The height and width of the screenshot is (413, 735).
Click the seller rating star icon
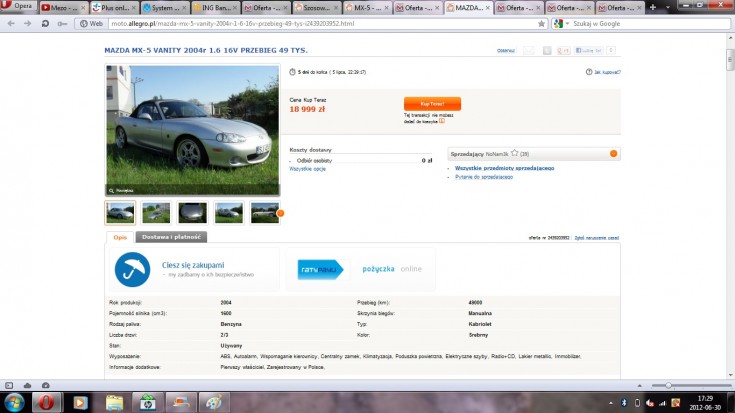click(x=515, y=153)
